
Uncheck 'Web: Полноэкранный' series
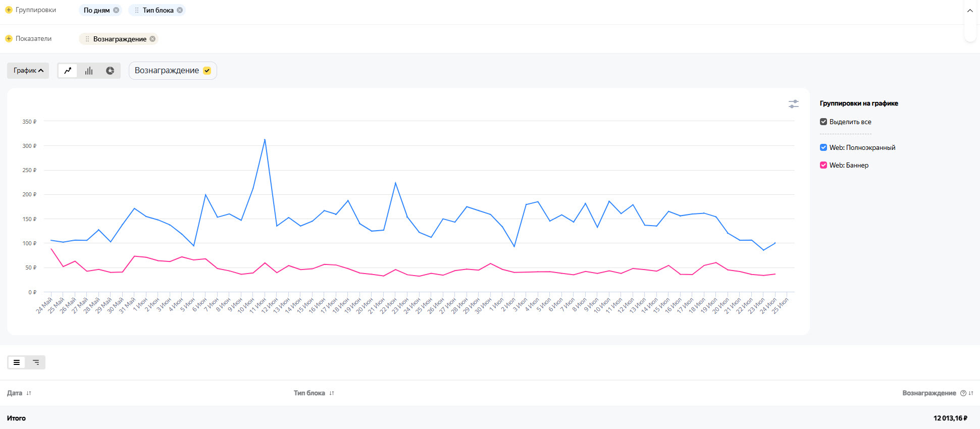[x=823, y=147]
